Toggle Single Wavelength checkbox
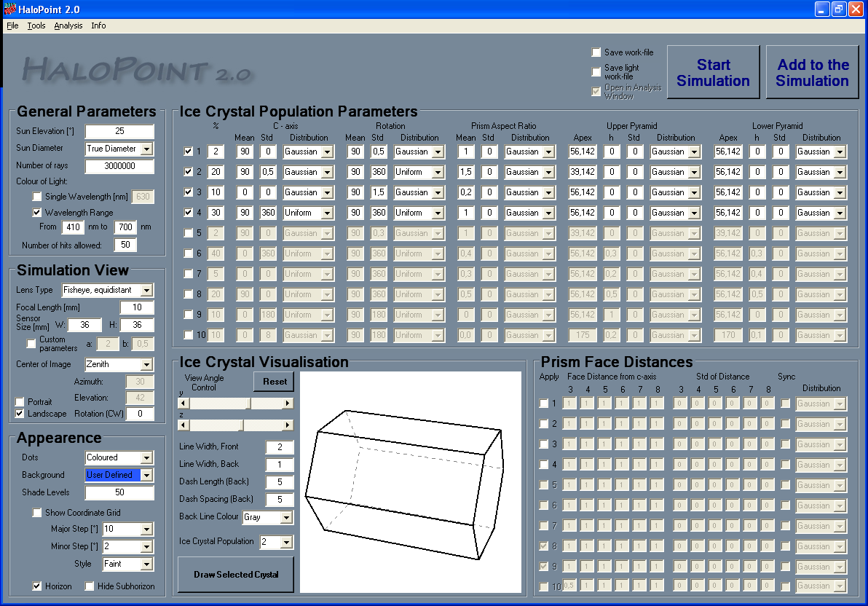 pos(36,196)
